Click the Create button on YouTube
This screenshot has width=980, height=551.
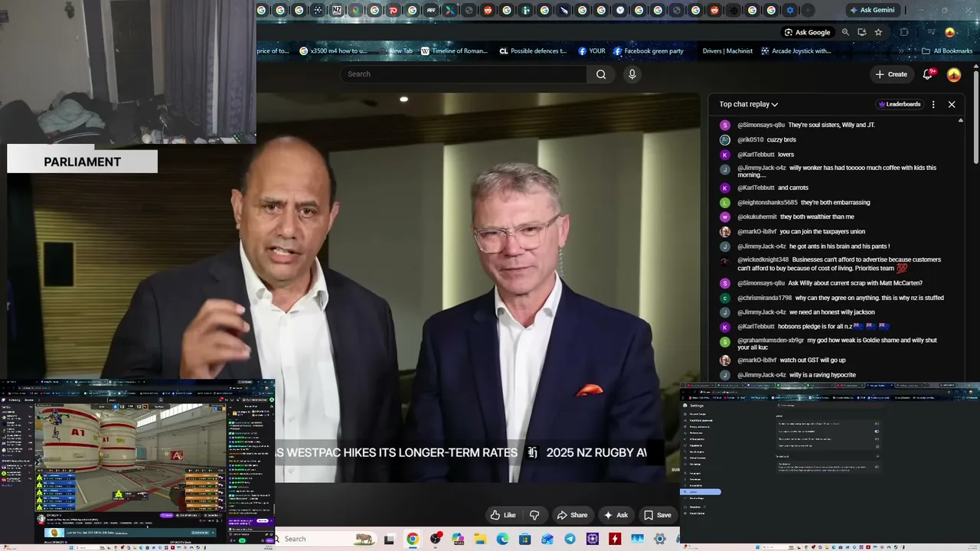click(x=891, y=74)
